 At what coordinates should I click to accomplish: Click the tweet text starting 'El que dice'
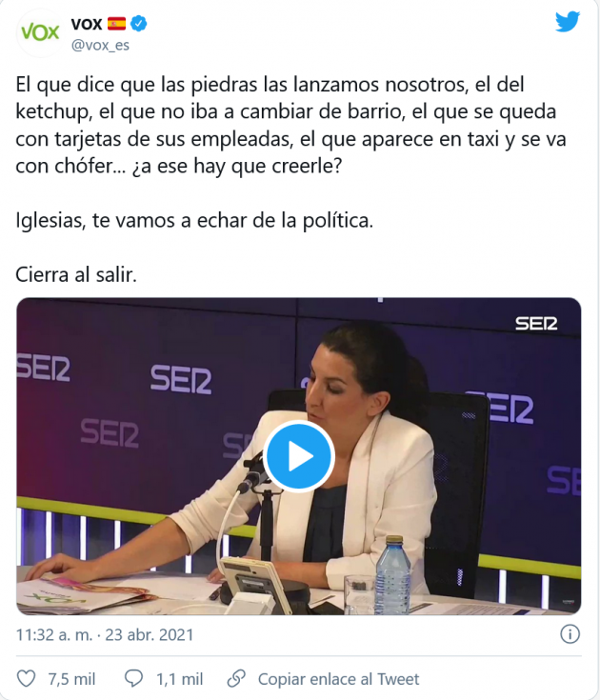click(x=290, y=126)
